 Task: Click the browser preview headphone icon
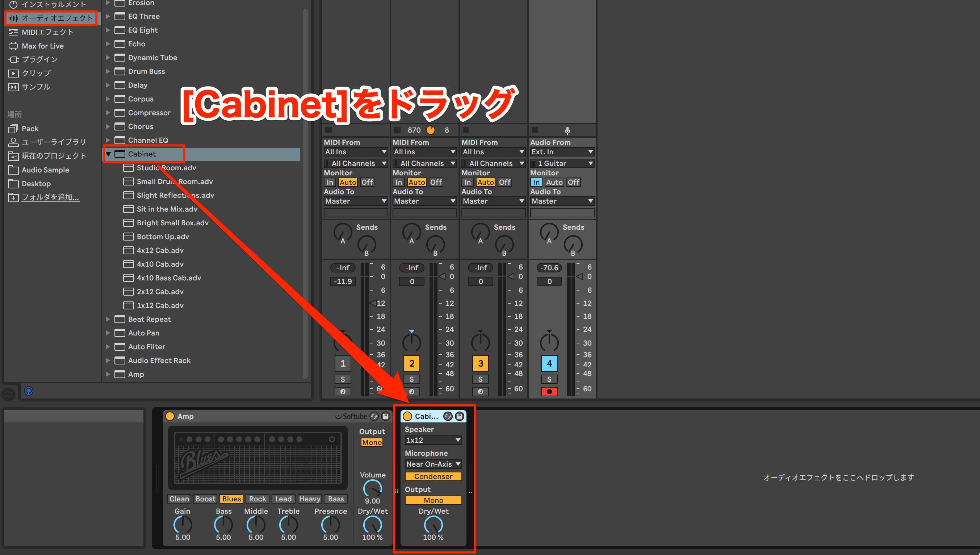coord(29,391)
